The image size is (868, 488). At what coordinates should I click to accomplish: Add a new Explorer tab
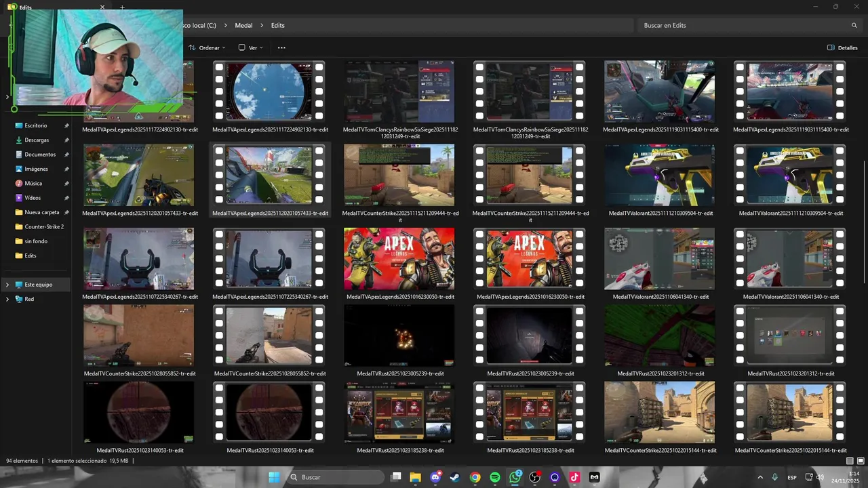pyautogui.click(x=122, y=7)
